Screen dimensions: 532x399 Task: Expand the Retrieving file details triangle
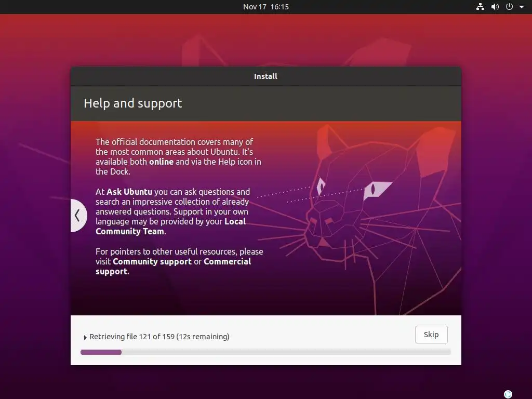click(85, 337)
